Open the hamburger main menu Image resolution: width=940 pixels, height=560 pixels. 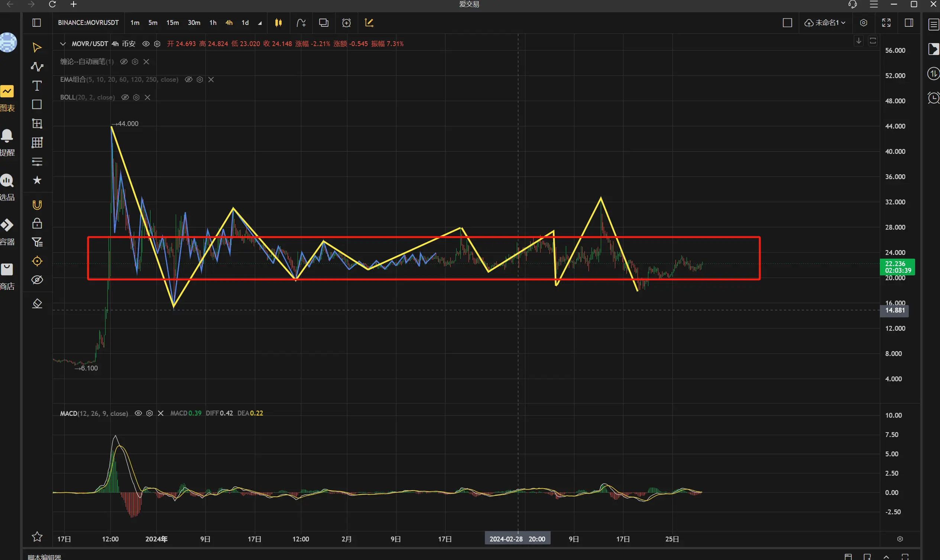pyautogui.click(x=873, y=4)
